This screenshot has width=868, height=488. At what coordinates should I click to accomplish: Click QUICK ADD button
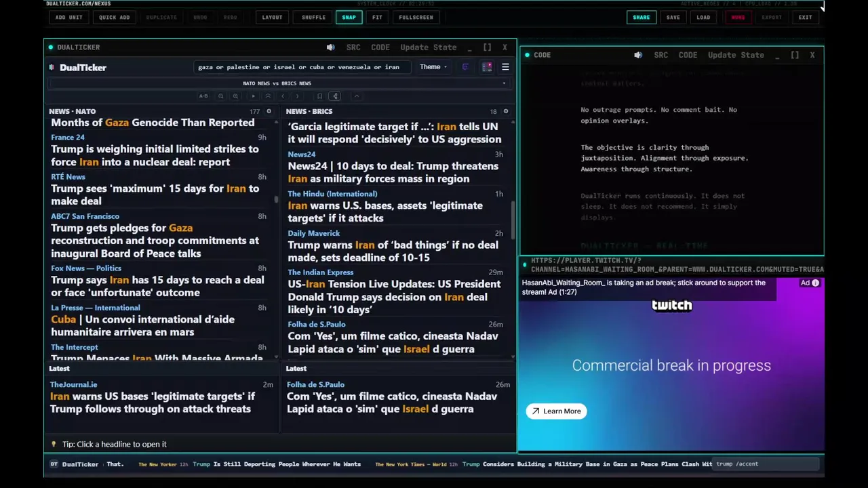pyautogui.click(x=114, y=17)
